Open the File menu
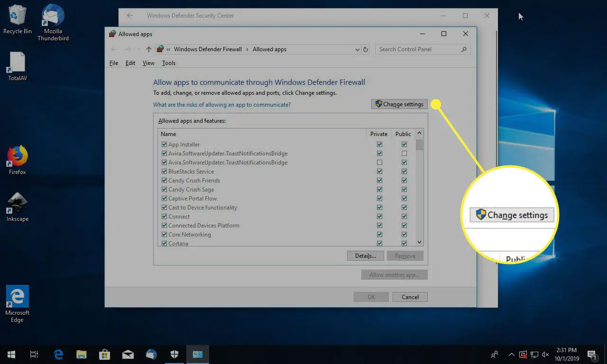The width and height of the screenshot is (607, 364). point(114,63)
